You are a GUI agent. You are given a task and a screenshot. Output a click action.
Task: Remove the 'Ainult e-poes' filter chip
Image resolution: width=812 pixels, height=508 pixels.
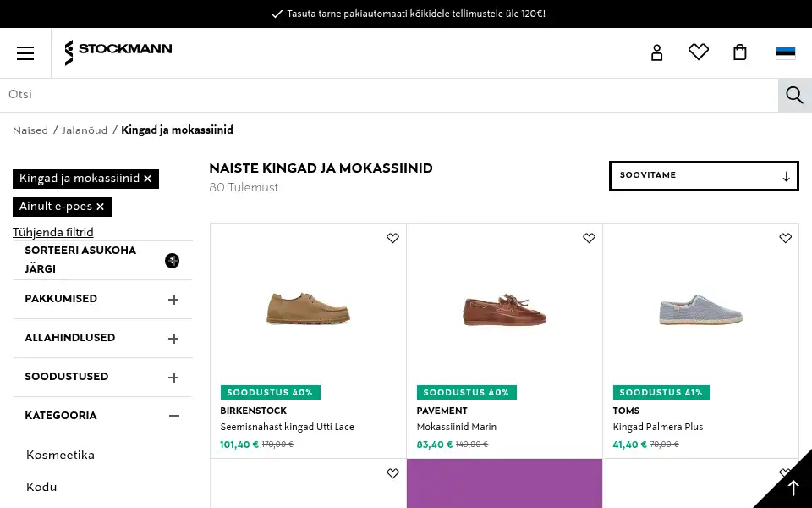tap(101, 207)
